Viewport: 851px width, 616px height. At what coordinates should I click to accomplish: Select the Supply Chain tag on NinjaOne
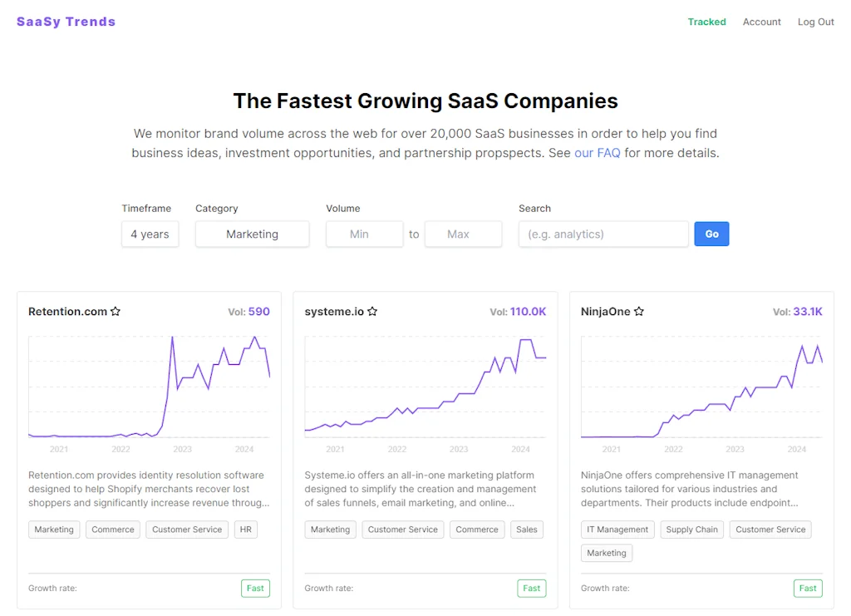(x=691, y=530)
